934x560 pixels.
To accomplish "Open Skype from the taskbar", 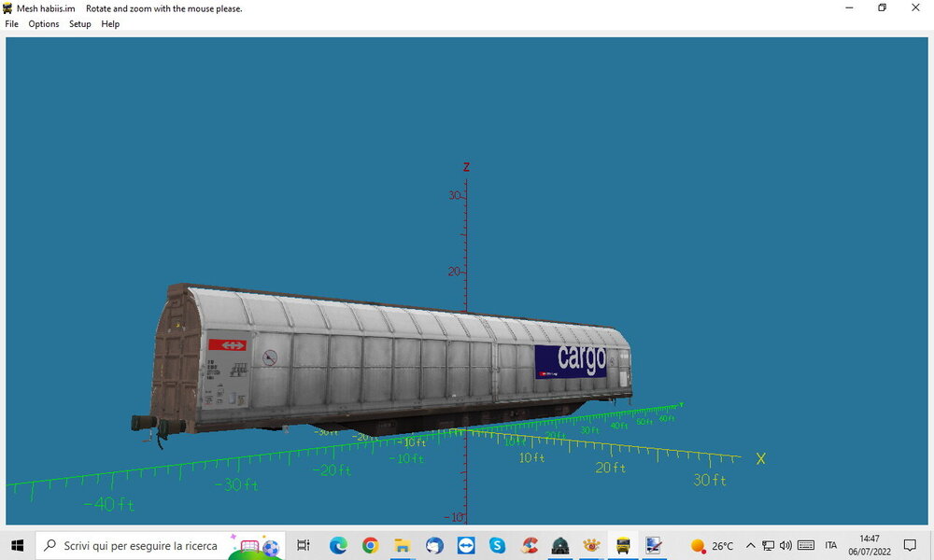I will click(x=498, y=545).
